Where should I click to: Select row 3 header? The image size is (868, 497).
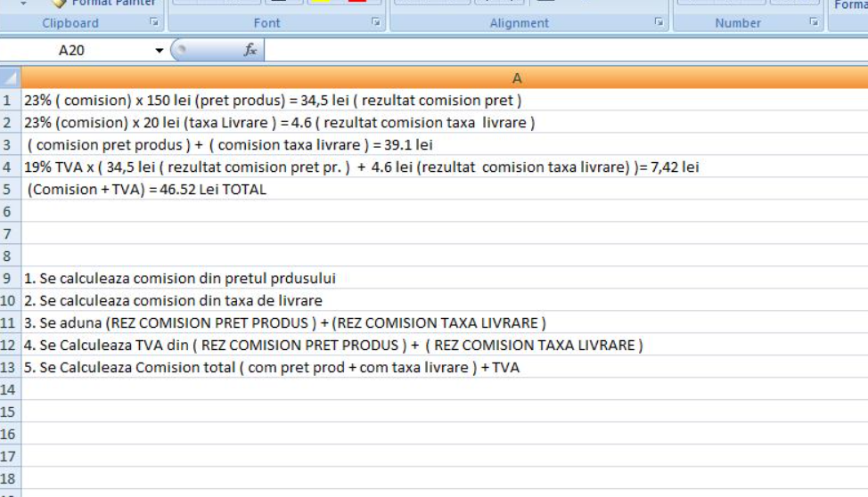click(10, 144)
